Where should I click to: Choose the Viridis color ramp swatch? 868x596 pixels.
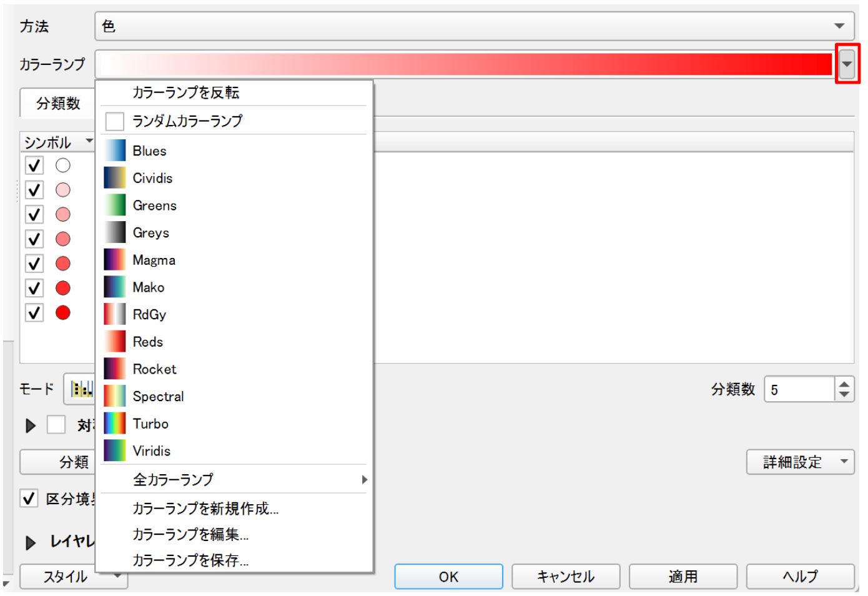(x=115, y=451)
